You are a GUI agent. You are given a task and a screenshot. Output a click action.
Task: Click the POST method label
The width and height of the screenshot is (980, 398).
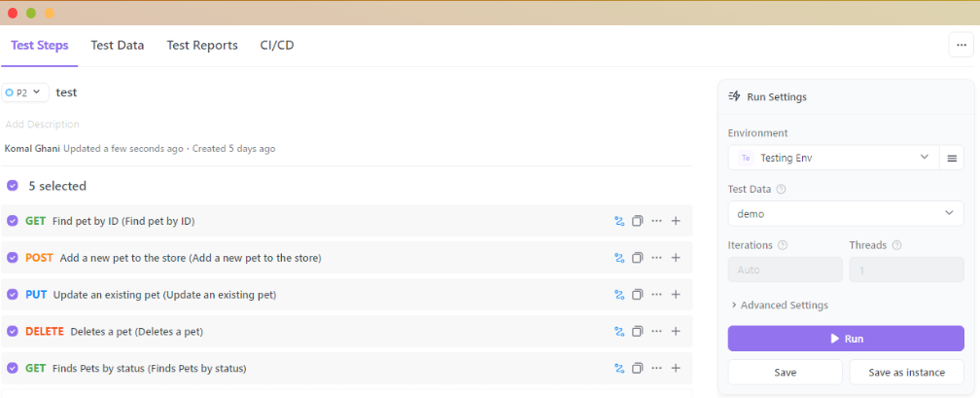coord(39,258)
